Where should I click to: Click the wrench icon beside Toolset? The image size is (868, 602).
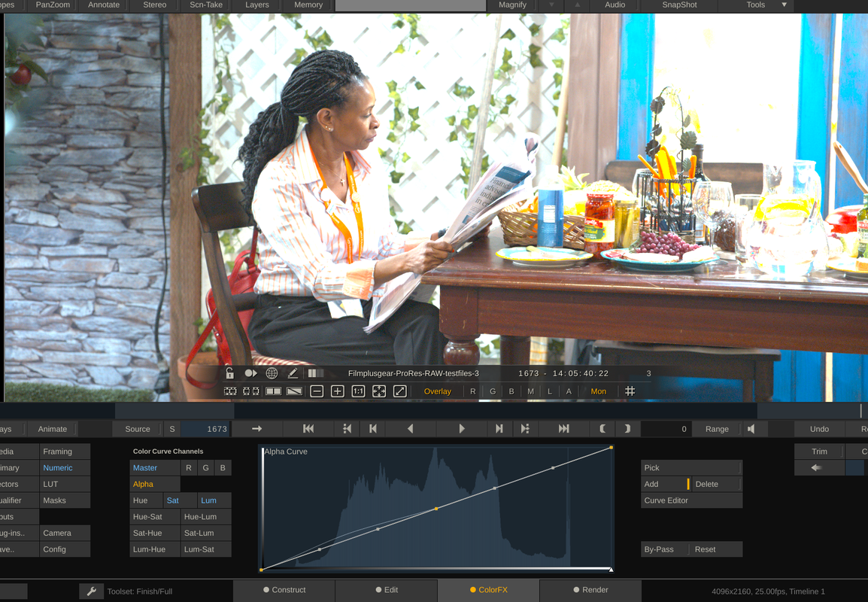[91, 591]
